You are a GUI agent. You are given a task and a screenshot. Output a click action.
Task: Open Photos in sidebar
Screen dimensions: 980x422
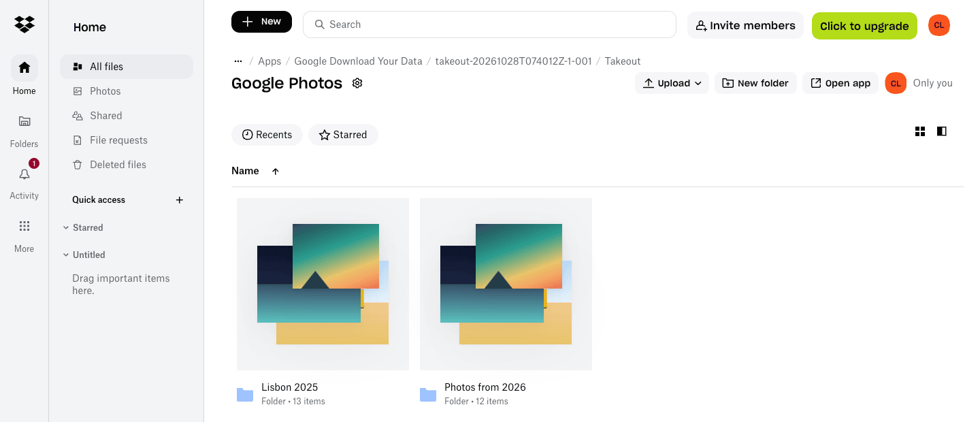click(127, 91)
